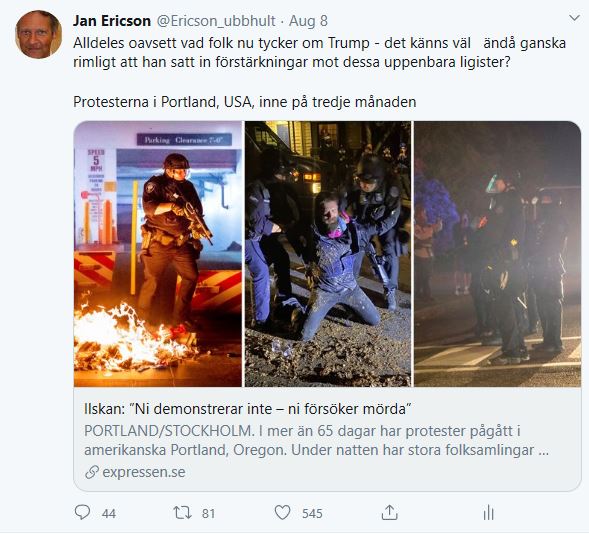
Task: View the dark photo of riot police
Action: pyautogui.click(x=498, y=254)
